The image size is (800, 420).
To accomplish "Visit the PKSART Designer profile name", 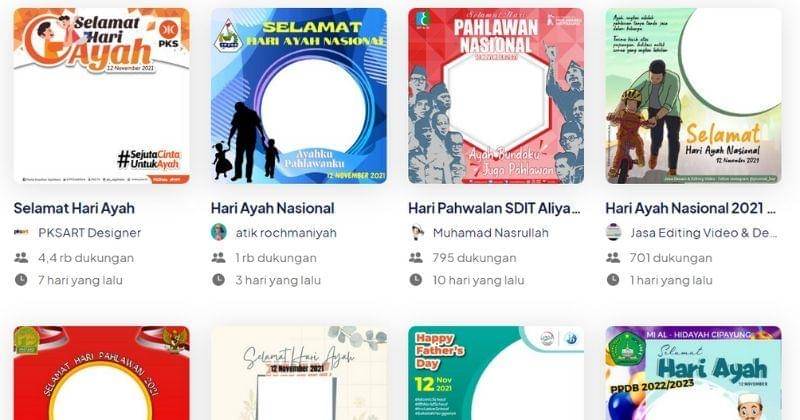I will tap(90, 233).
